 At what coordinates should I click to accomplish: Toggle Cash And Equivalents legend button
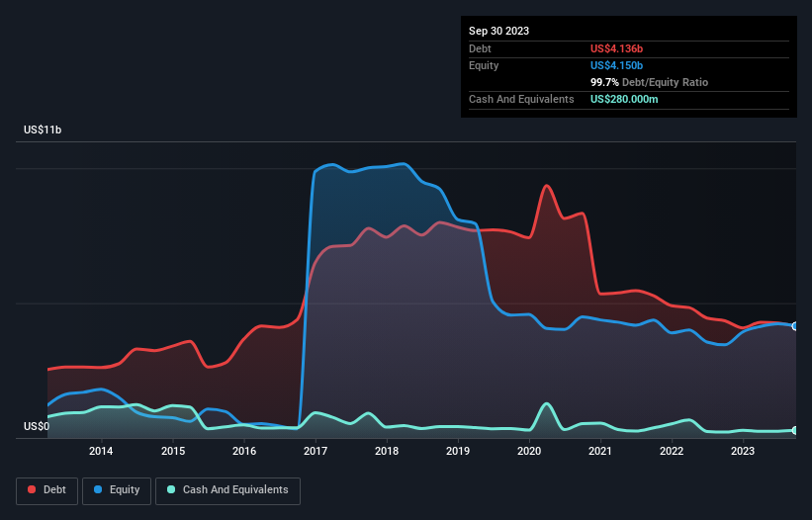(227, 490)
